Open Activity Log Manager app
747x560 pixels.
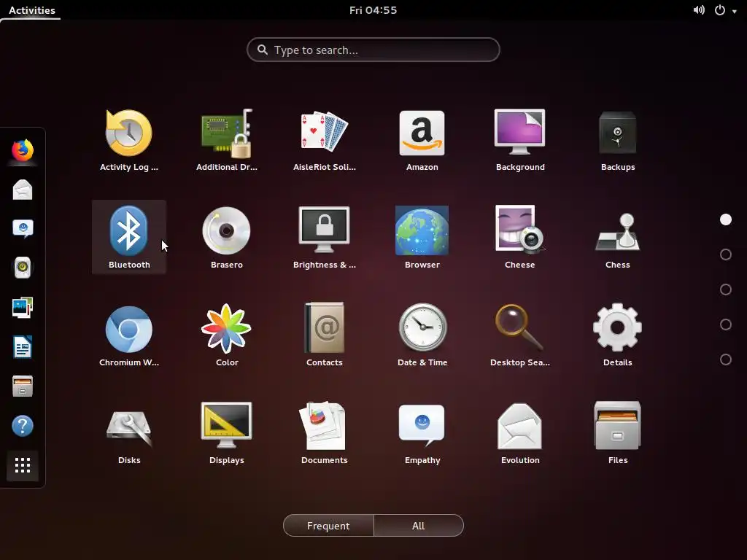click(x=128, y=140)
